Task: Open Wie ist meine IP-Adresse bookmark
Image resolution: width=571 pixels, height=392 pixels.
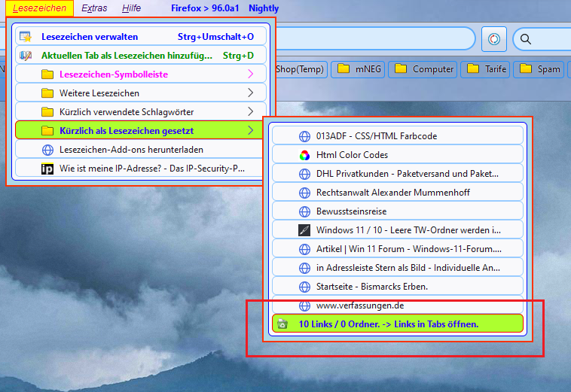Action: 139,169
